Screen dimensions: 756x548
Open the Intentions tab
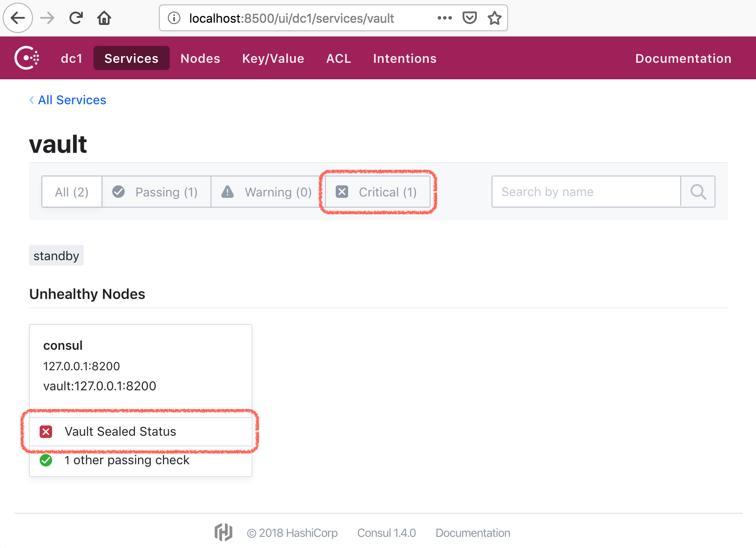pyautogui.click(x=405, y=58)
